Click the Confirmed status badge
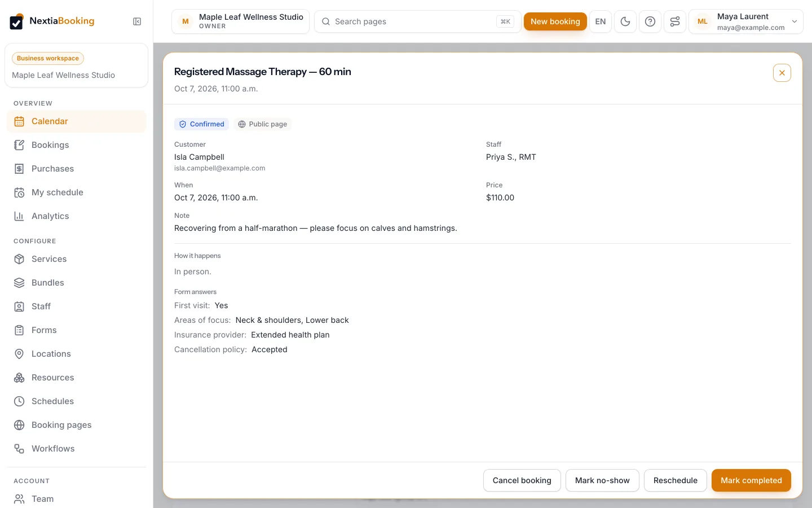This screenshot has width=812, height=508. pos(202,124)
